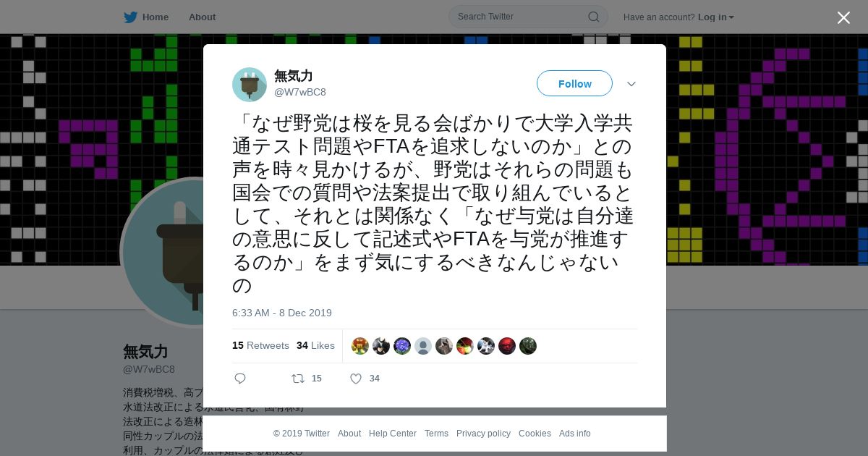Open first liker's avatar in the row

pos(360,346)
